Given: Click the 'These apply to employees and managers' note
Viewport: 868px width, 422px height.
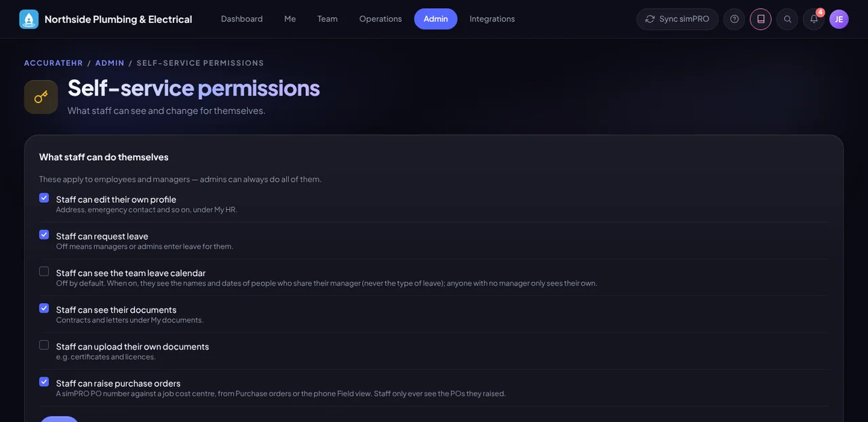Looking at the screenshot, I should [x=180, y=179].
